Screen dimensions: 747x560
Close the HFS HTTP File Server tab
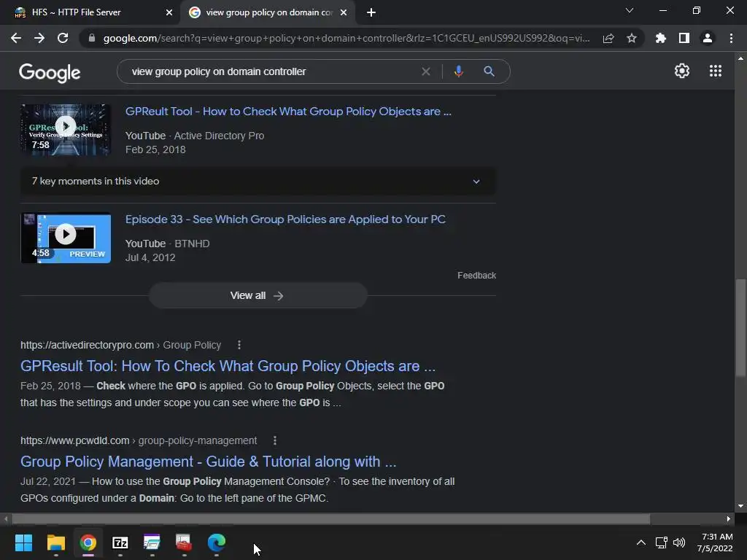[x=169, y=12]
